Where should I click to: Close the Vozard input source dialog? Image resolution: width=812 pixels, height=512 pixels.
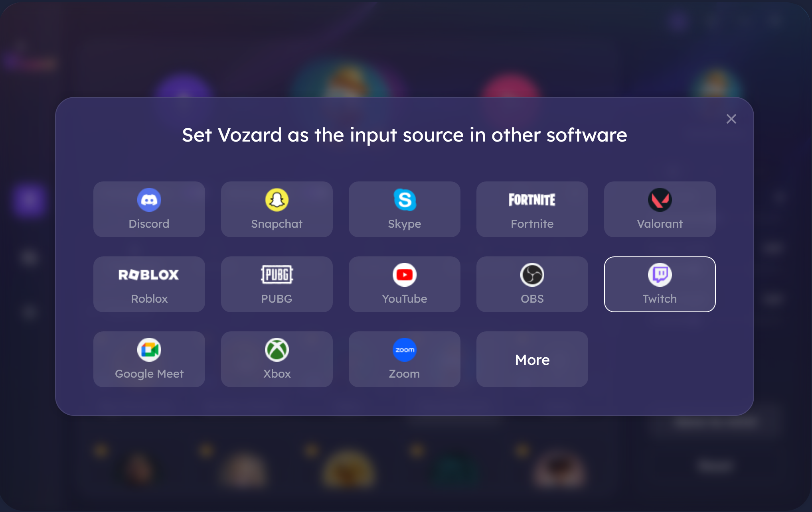(731, 118)
